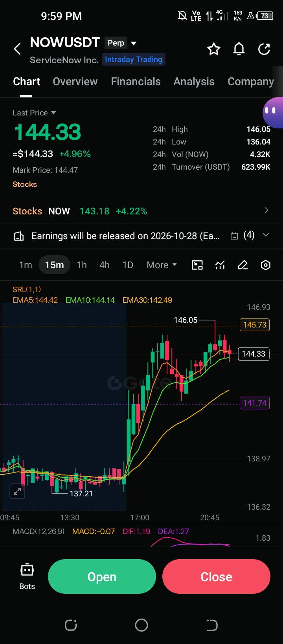The width and height of the screenshot is (283, 644).
Task: Open chart settings hexagon icon
Action: click(x=266, y=265)
